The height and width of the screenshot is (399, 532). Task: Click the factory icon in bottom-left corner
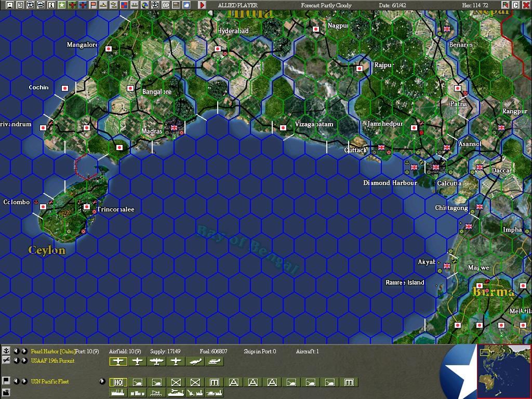6,393
